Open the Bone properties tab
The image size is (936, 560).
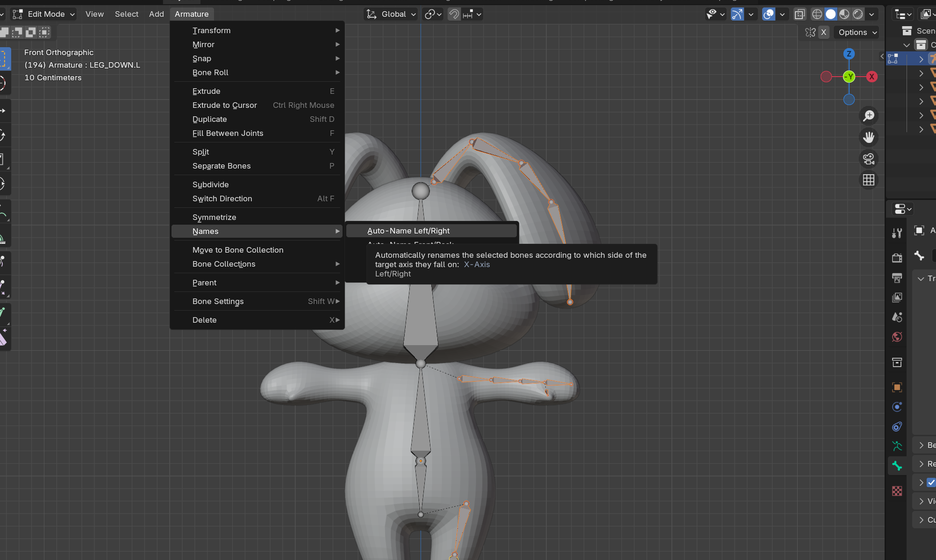(x=897, y=466)
